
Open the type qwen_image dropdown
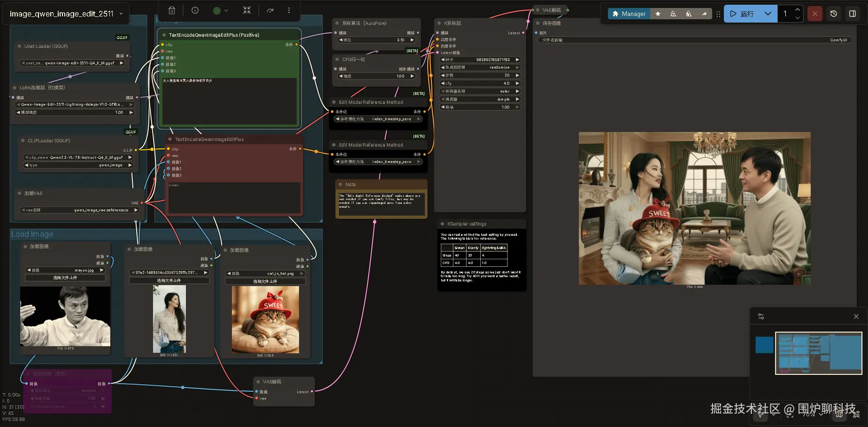pos(78,165)
